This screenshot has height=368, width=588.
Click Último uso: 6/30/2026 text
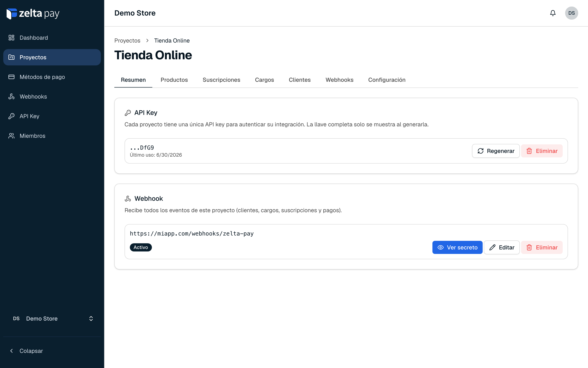(156, 155)
